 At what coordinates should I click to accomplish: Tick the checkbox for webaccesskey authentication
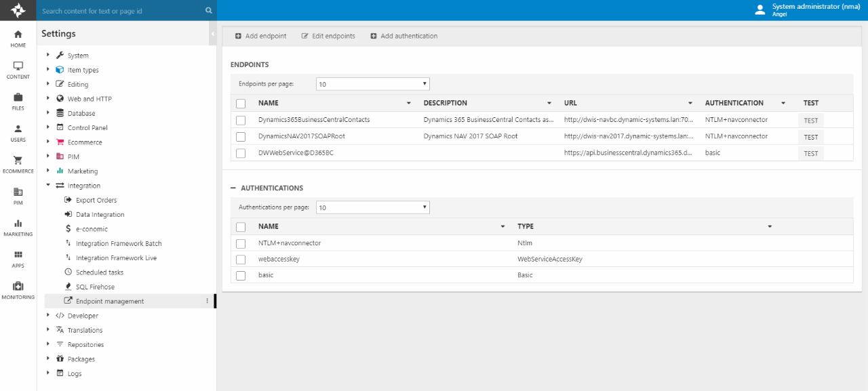click(241, 260)
